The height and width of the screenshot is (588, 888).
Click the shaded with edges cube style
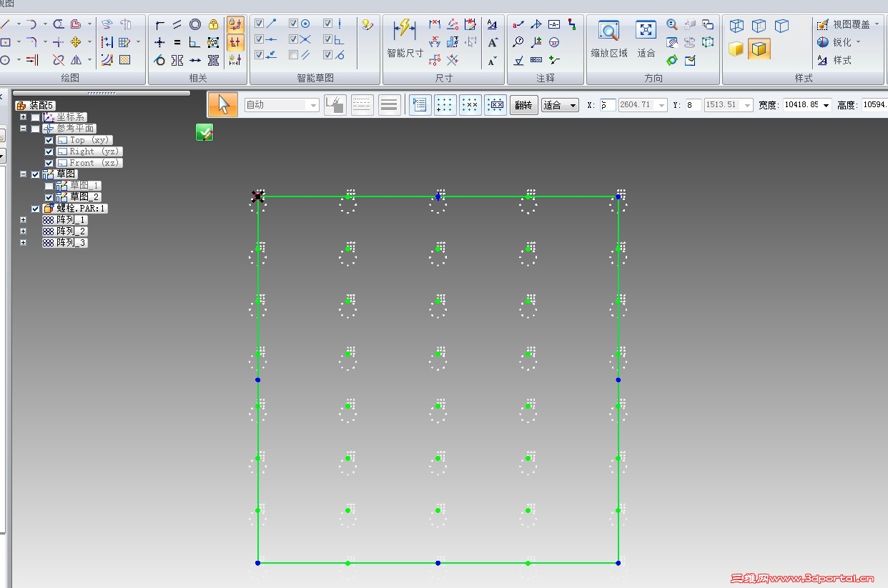(x=759, y=49)
